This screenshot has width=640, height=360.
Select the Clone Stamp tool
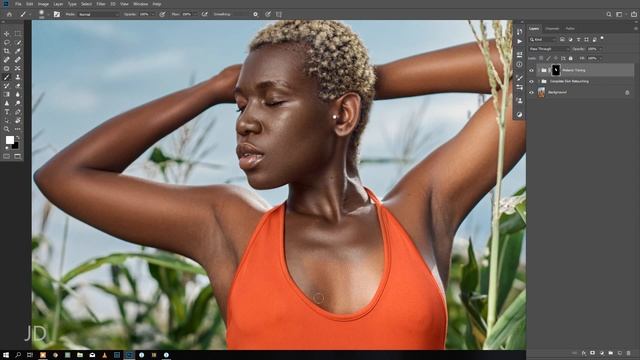tap(18, 77)
